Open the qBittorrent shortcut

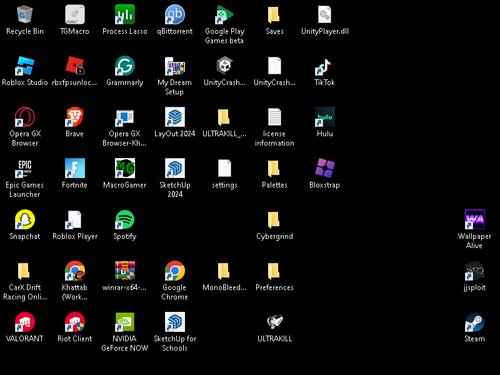[175, 15]
